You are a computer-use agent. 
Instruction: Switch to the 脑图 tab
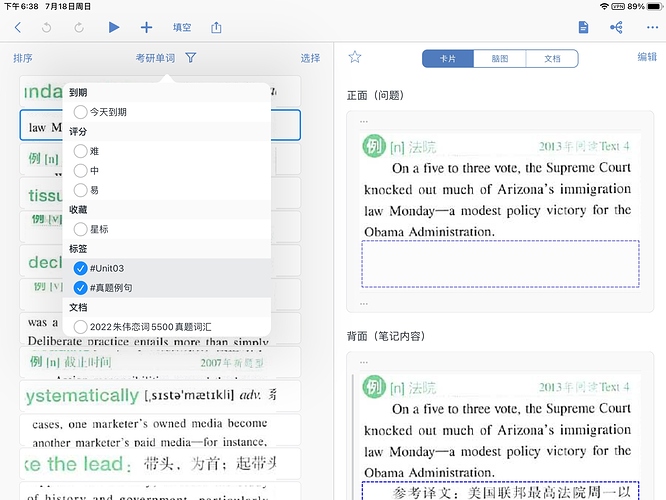click(x=500, y=59)
